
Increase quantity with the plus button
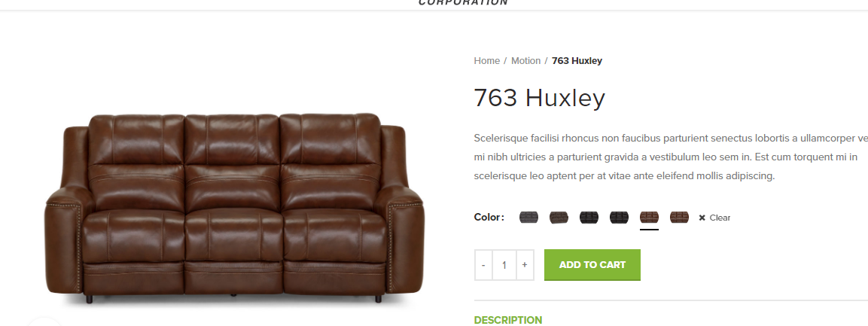525,265
